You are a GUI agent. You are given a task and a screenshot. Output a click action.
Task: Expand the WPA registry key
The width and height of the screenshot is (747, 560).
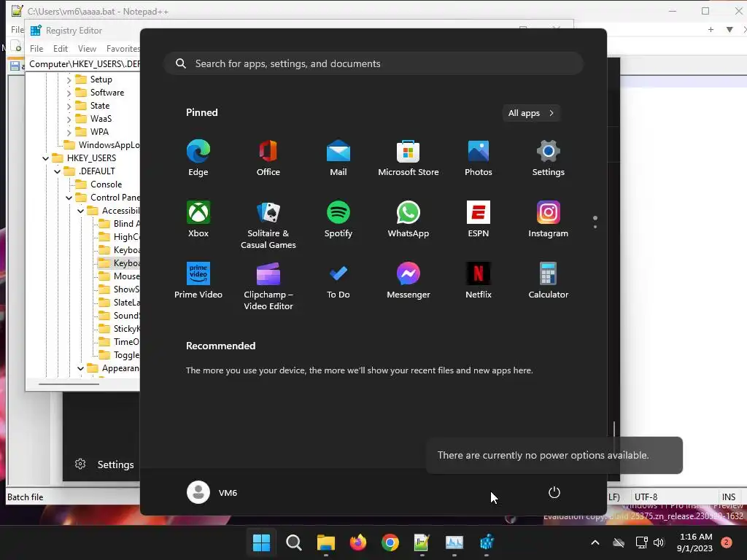(x=69, y=132)
